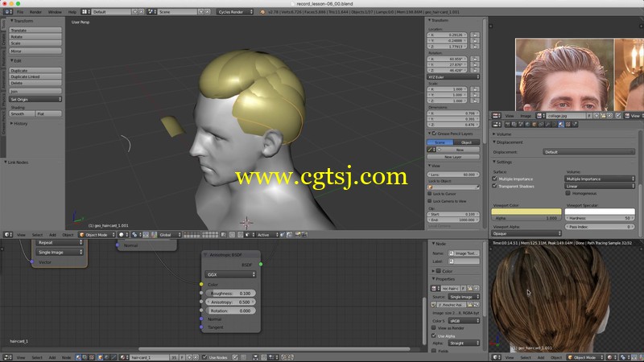This screenshot has width=644, height=362.
Task: Open the Image menu in image editor
Action: coord(526,116)
